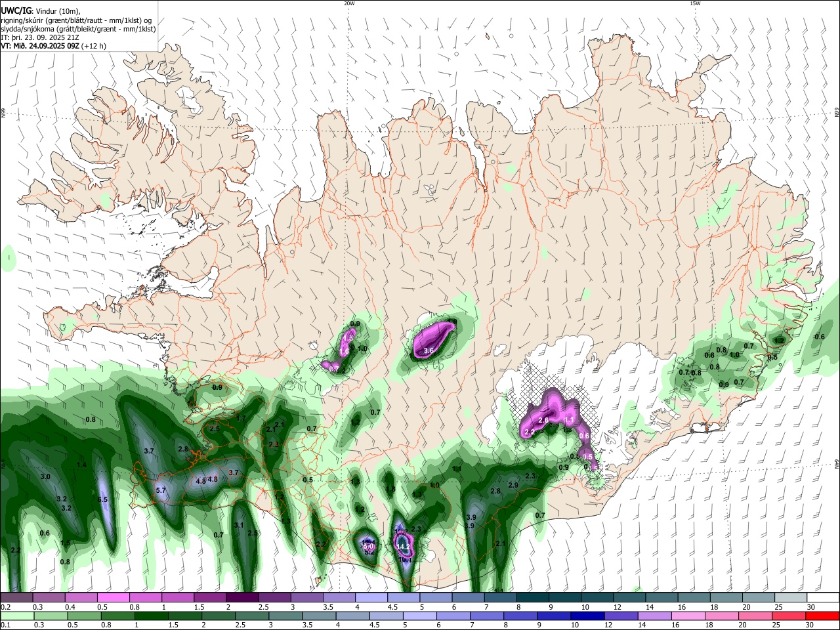This screenshot has height=630, width=840.
Task: Click the 3.6 snowfall value on the map
Action: [429, 351]
